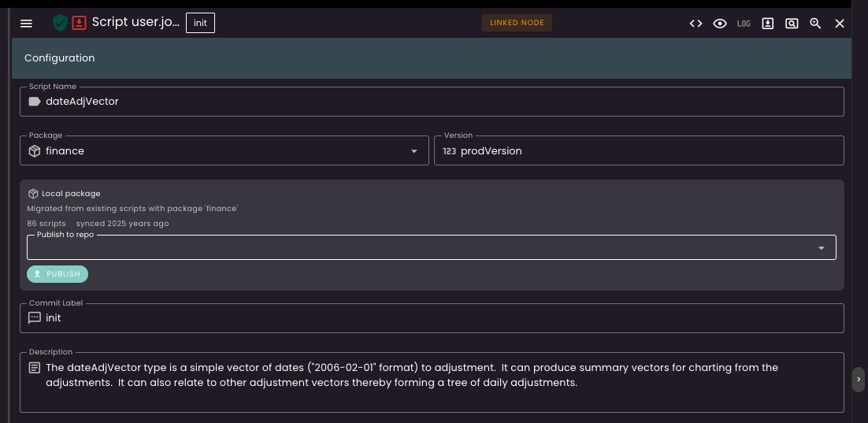Select the Configuration section header
This screenshot has height=423, width=868.
click(60, 58)
